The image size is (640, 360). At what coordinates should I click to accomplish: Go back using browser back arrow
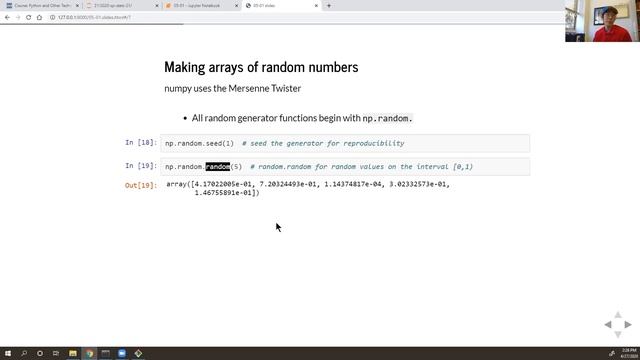(x=7, y=18)
